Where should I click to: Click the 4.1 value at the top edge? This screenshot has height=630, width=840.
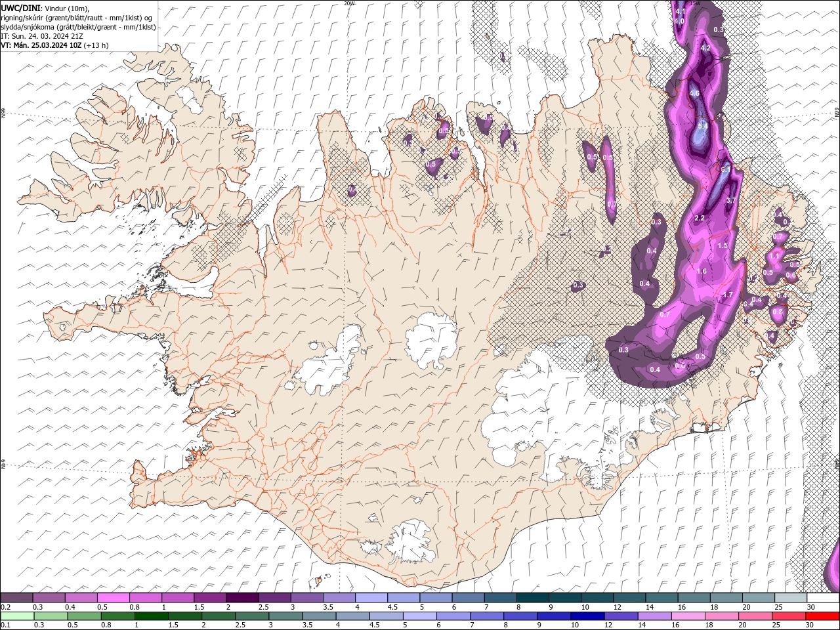pos(681,11)
